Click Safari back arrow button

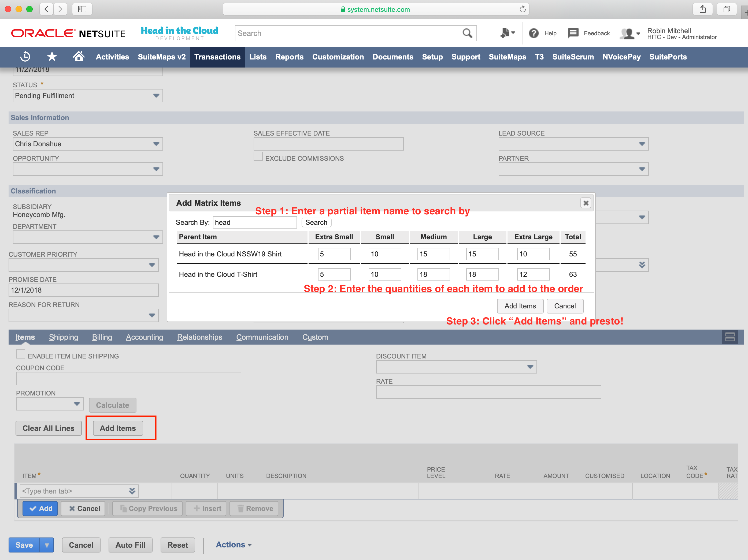click(x=46, y=9)
